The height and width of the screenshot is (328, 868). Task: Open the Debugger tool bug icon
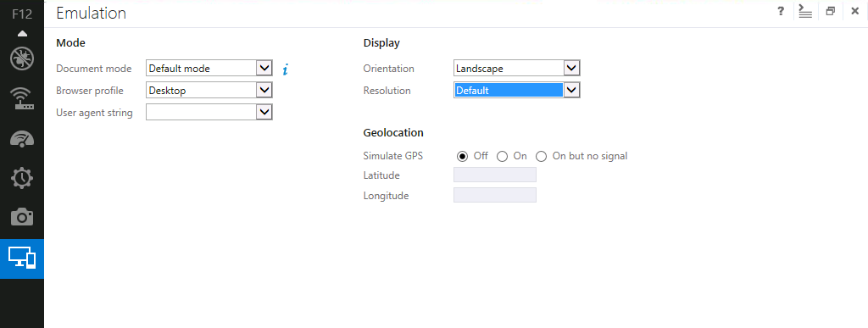point(22,58)
